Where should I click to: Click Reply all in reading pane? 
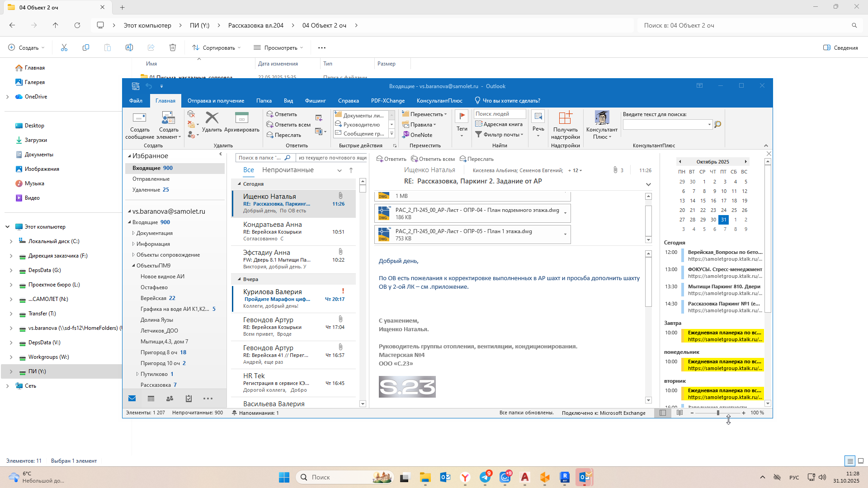click(x=433, y=159)
